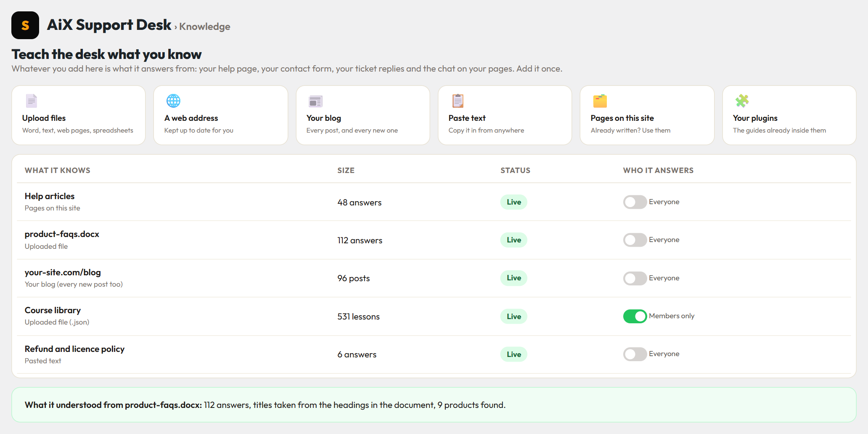The width and height of the screenshot is (868, 434).
Task: Open the Refund and licence policy entry
Action: pyautogui.click(x=74, y=349)
